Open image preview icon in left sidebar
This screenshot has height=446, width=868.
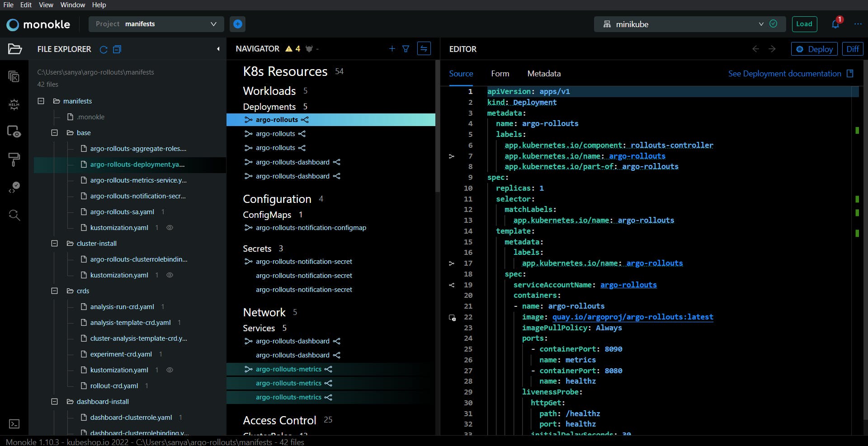tap(14, 131)
